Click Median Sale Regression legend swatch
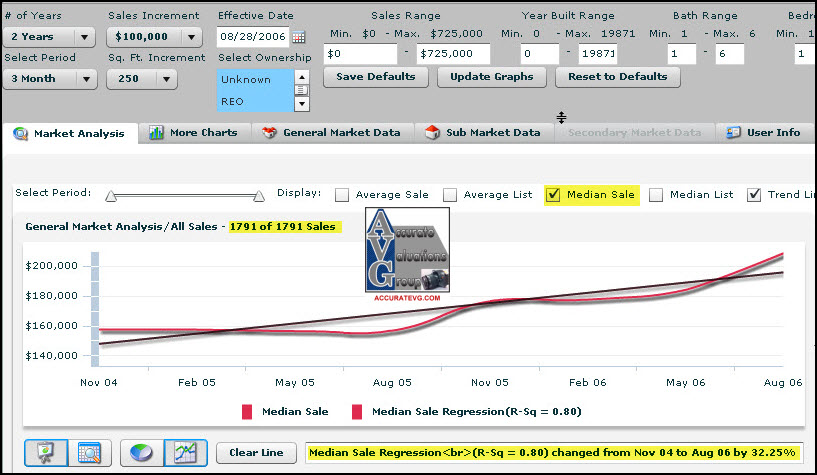The width and height of the screenshot is (817, 475). (x=357, y=412)
